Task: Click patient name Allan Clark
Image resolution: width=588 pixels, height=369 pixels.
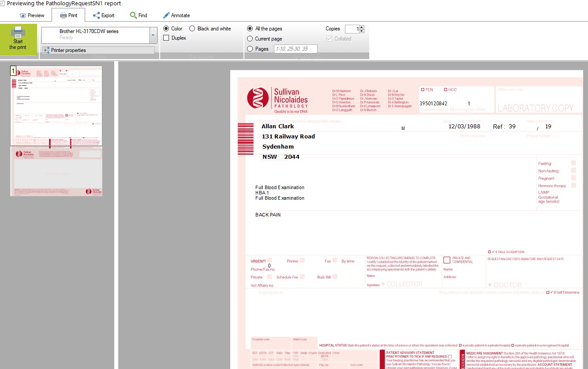Action: tap(277, 127)
